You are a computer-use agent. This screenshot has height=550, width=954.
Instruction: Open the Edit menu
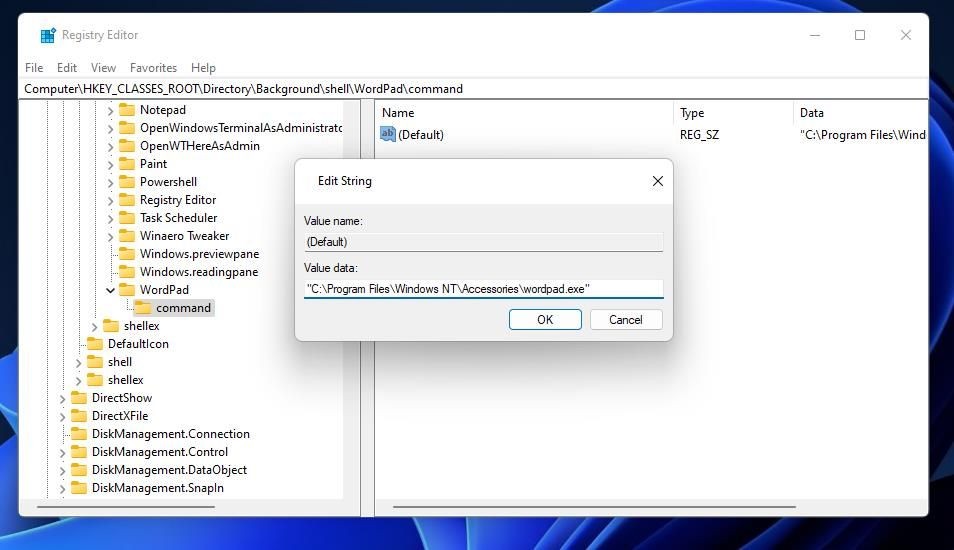click(x=66, y=68)
